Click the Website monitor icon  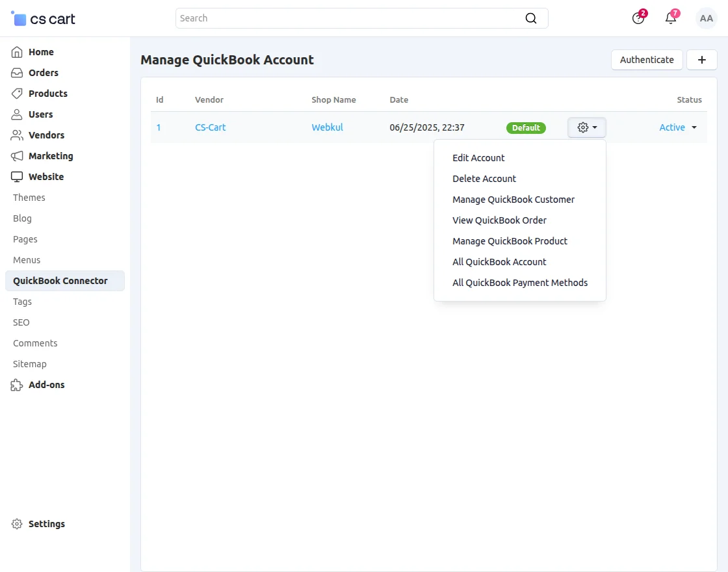(16, 176)
